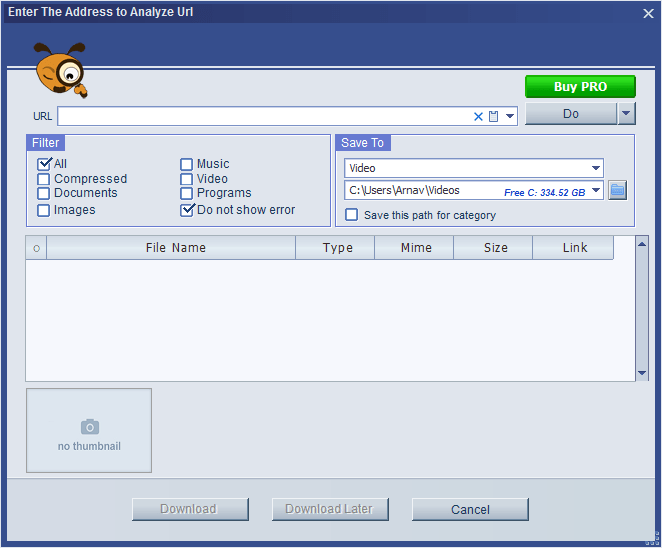Image resolution: width=662 pixels, height=548 pixels.
Task: Select the Programs filter checkbox
Action: tap(186, 193)
